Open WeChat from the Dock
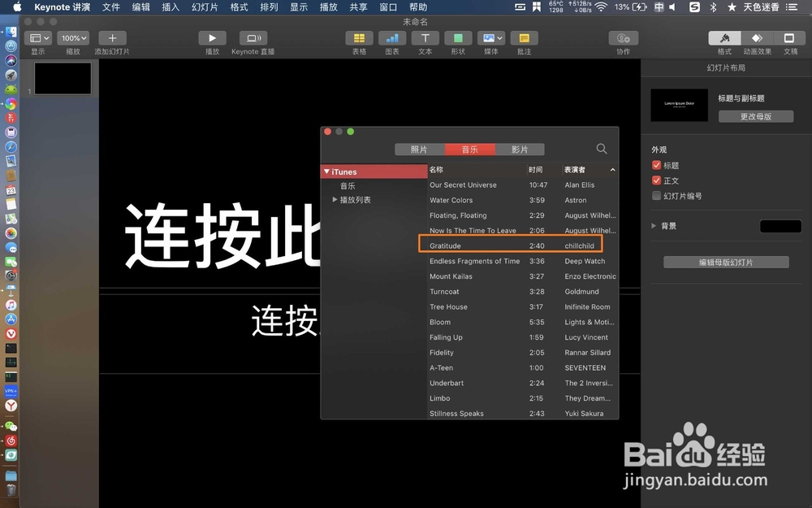This screenshot has height=508, width=812. [x=11, y=426]
